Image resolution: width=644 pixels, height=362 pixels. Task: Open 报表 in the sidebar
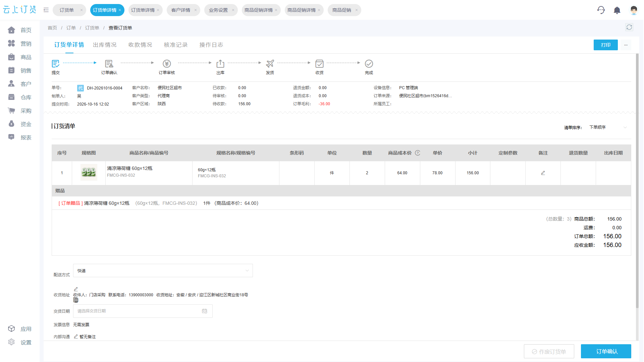(x=20, y=137)
